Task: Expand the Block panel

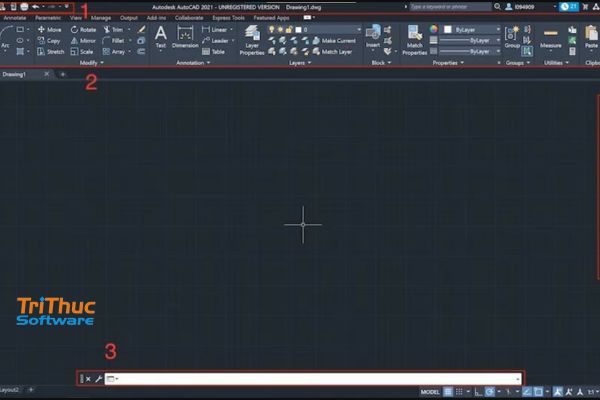Action: [381, 62]
